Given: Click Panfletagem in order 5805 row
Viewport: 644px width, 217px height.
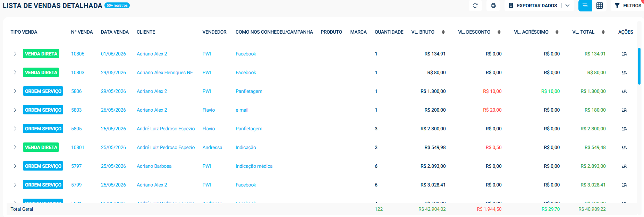Looking at the screenshot, I should point(249,129).
